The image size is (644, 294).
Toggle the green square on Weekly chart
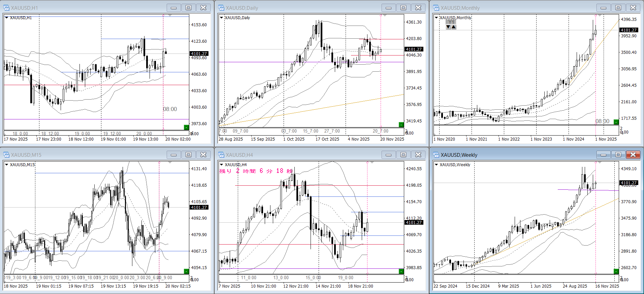[x=616, y=271]
